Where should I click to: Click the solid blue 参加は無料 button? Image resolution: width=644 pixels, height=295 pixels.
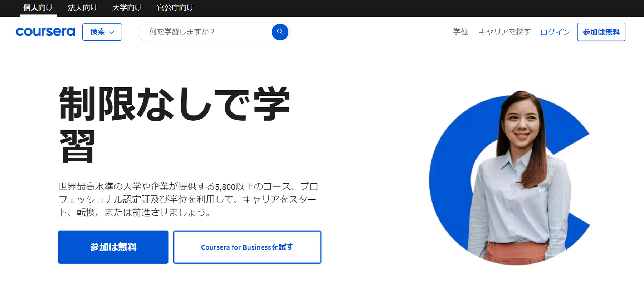113,247
